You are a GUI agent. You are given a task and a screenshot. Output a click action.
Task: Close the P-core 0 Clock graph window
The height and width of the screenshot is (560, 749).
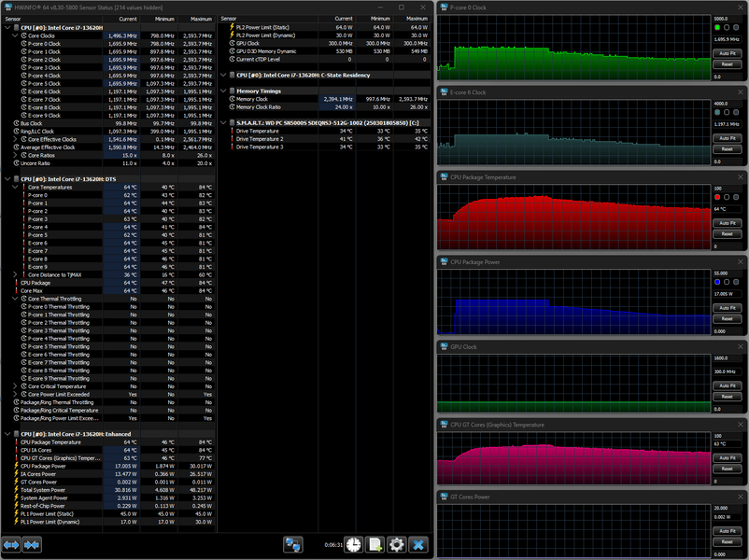pyautogui.click(x=742, y=7)
